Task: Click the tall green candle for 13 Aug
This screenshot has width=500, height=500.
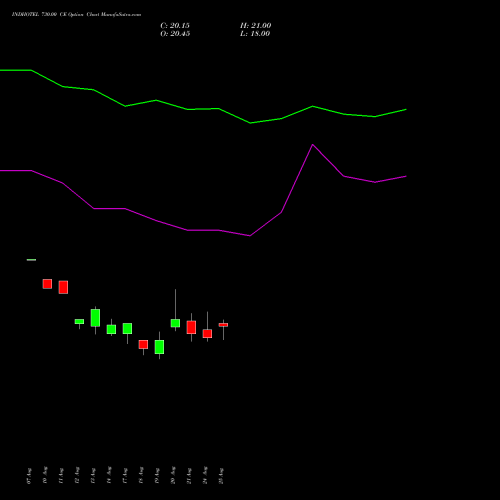Action: pos(95,318)
